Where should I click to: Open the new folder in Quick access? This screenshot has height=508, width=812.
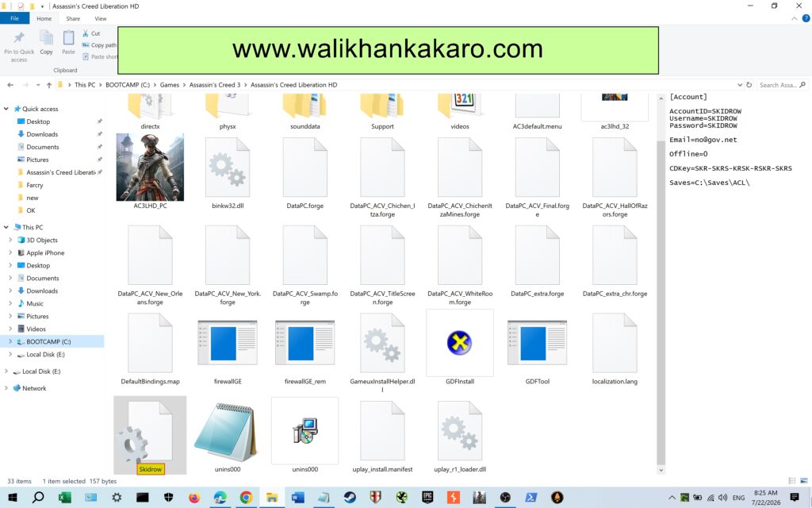(x=32, y=198)
